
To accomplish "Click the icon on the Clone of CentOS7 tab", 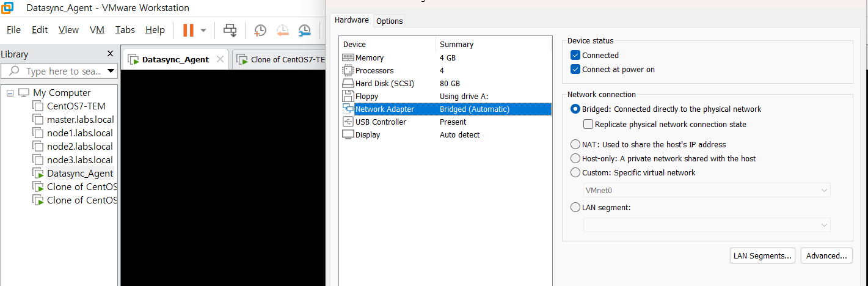I will tap(243, 60).
